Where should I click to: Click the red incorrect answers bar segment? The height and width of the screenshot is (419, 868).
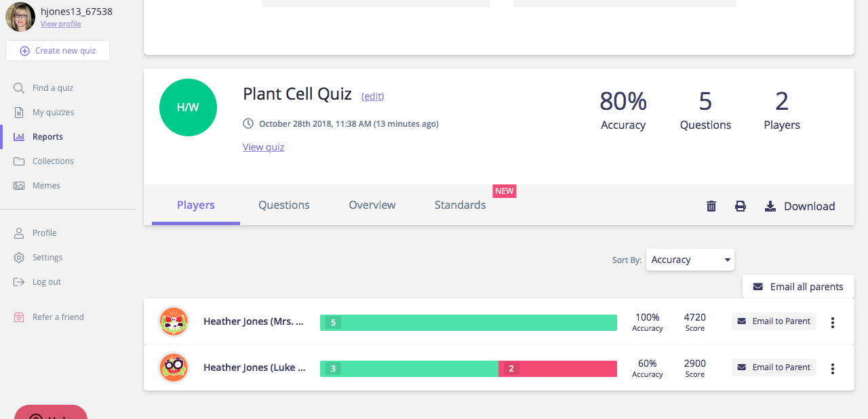click(x=557, y=369)
